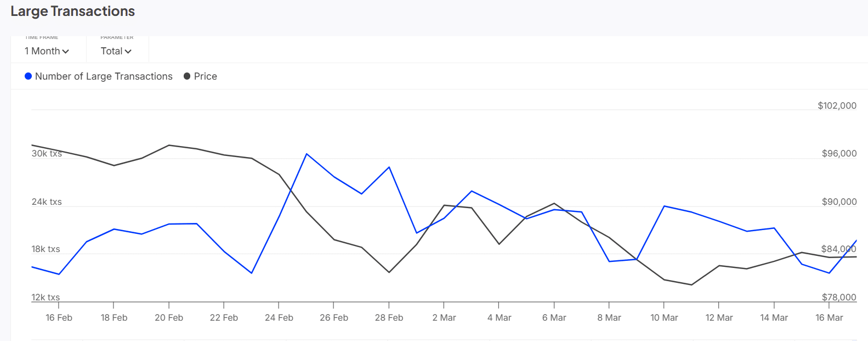Image resolution: width=868 pixels, height=341 pixels.
Task: Click the Large Transactions heading
Action: 72,12
